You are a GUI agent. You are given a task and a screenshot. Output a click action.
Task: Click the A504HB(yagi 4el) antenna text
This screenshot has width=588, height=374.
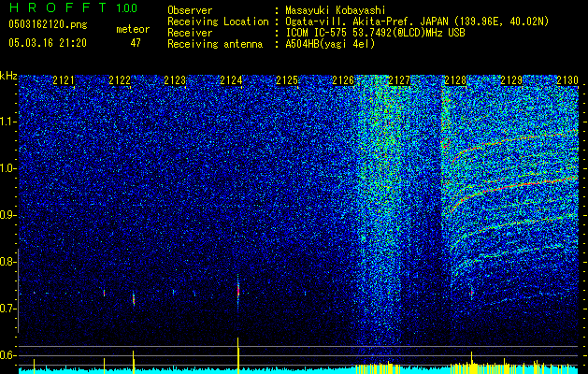[x=330, y=44]
